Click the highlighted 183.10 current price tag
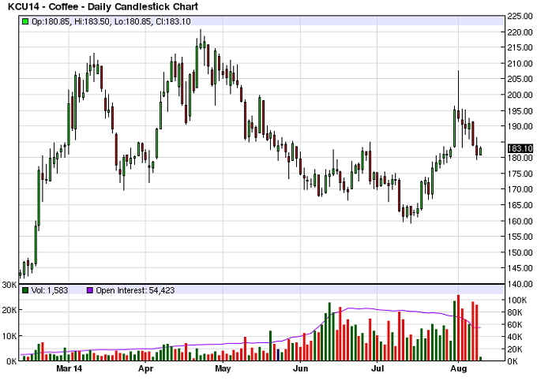Viewport: 537px width, 392px height. (520, 148)
